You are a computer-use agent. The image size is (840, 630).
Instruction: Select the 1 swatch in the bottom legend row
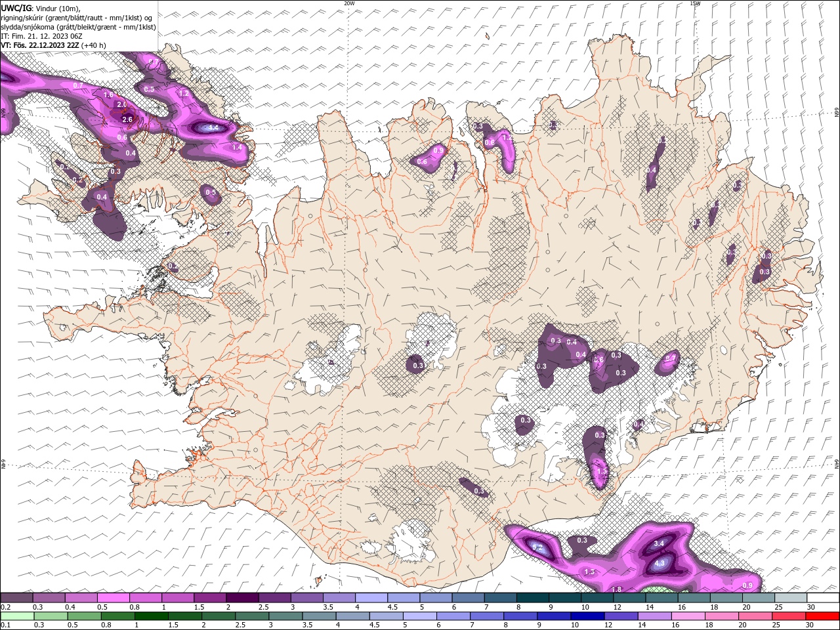tap(151, 616)
